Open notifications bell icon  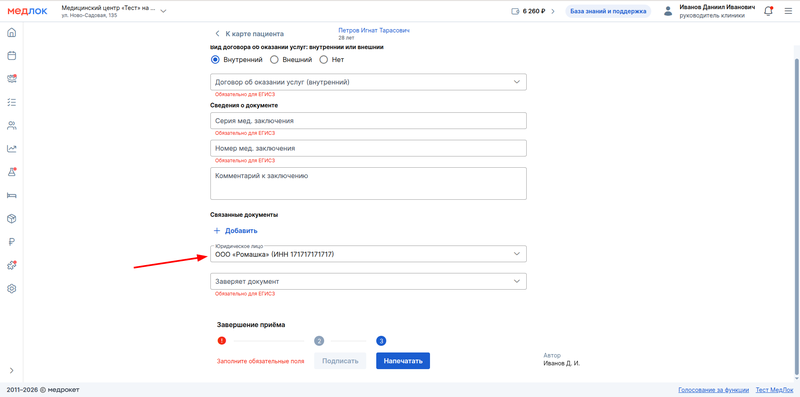(768, 11)
